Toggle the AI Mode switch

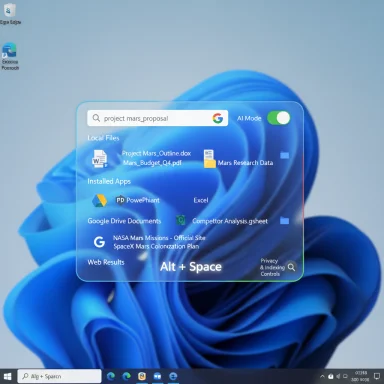[x=279, y=118]
